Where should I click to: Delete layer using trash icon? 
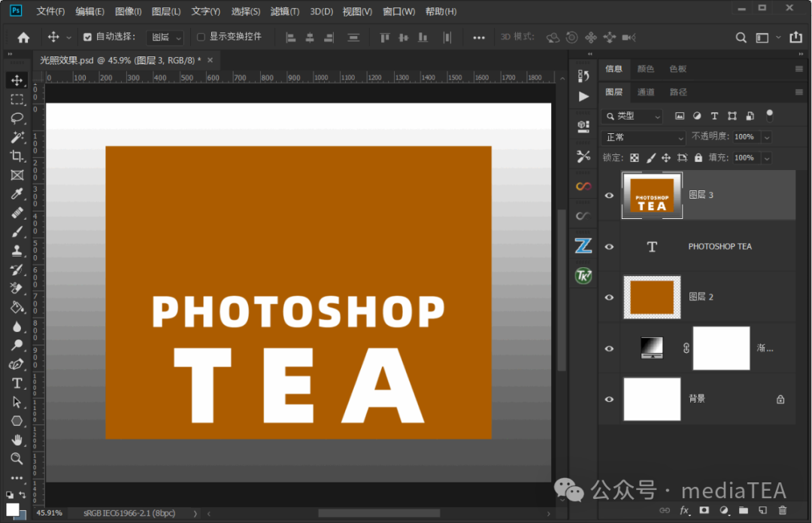[783, 510]
